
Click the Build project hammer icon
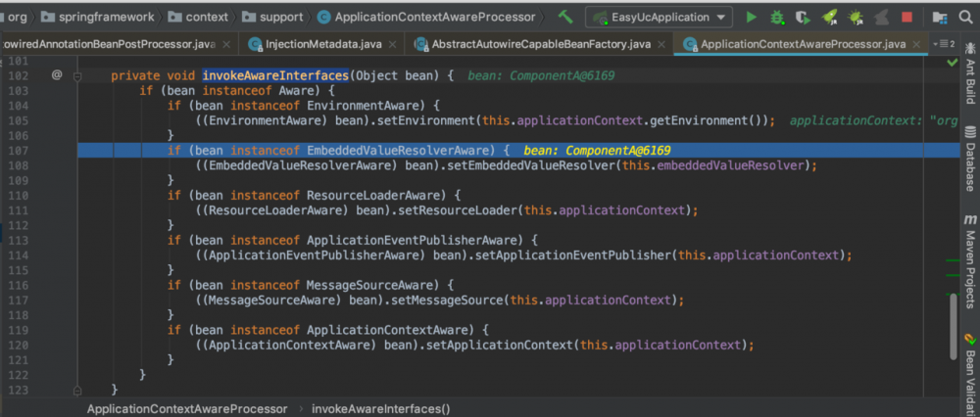[x=565, y=17]
